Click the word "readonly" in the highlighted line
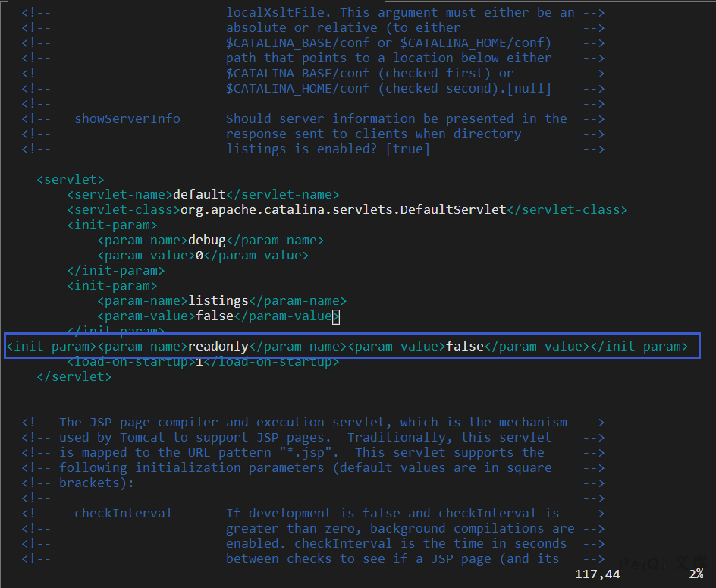This screenshot has height=588, width=716. [x=218, y=347]
